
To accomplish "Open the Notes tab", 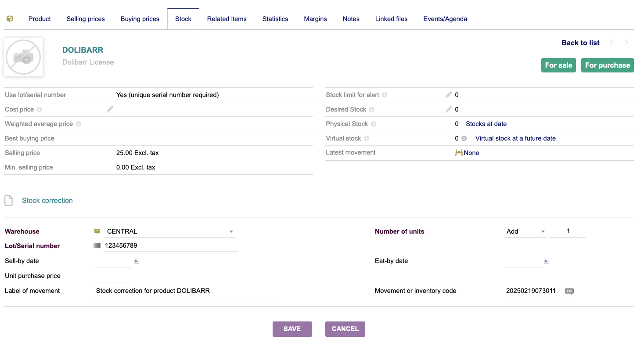I will point(351,19).
